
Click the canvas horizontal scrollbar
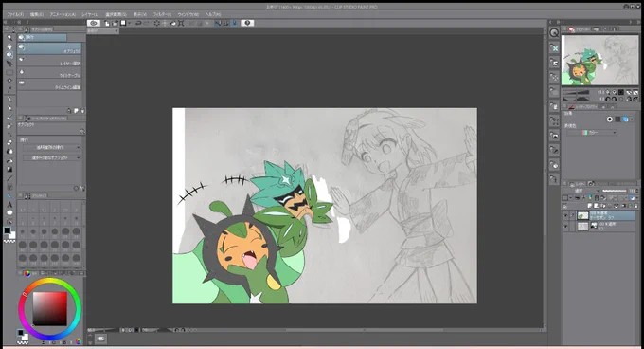[366, 330]
